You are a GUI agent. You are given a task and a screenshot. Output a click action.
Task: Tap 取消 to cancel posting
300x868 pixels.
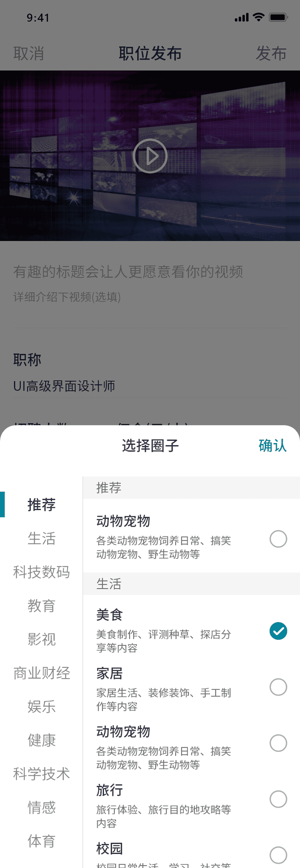(28, 53)
